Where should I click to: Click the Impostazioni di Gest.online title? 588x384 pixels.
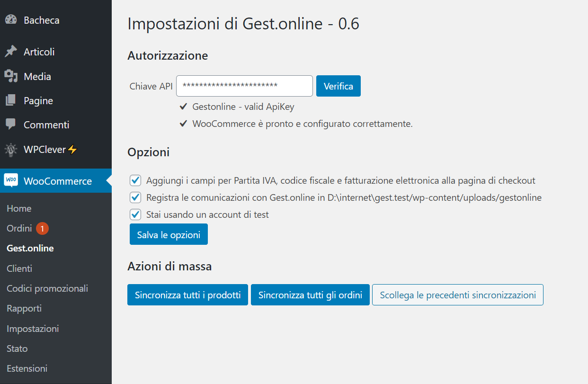pyautogui.click(x=243, y=24)
